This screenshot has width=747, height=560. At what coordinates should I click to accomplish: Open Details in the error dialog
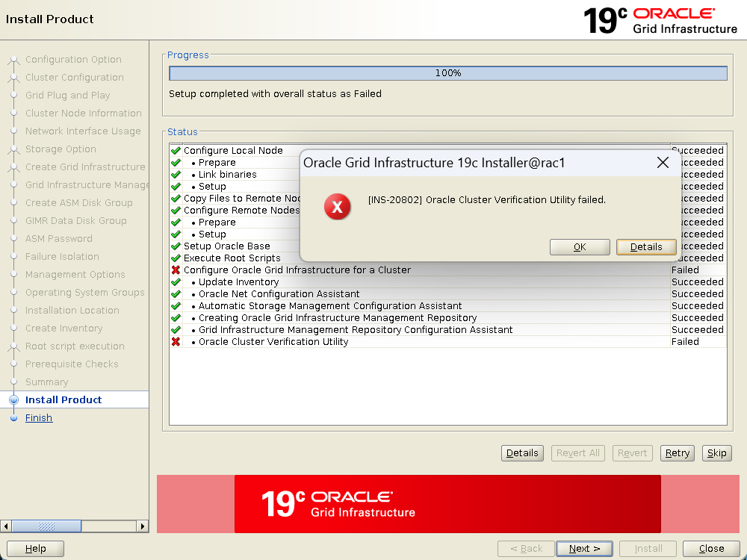tap(645, 247)
